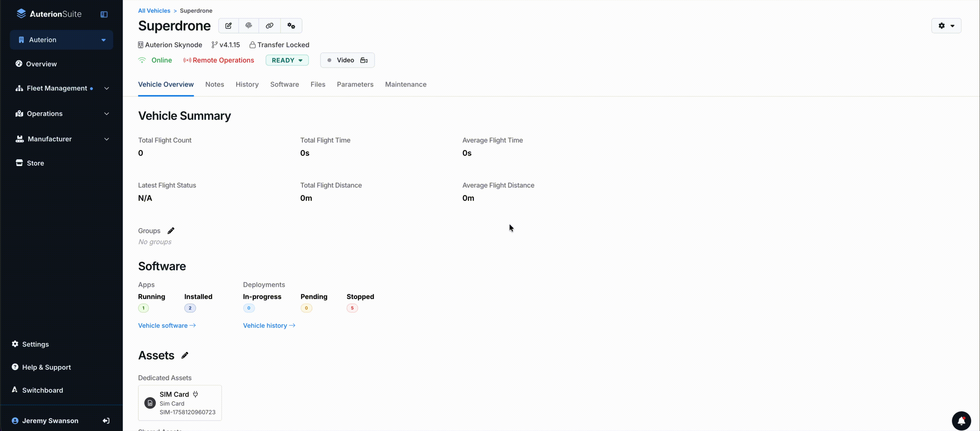Click the logout icon beside Jeremy Swanson

pos(106,421)
